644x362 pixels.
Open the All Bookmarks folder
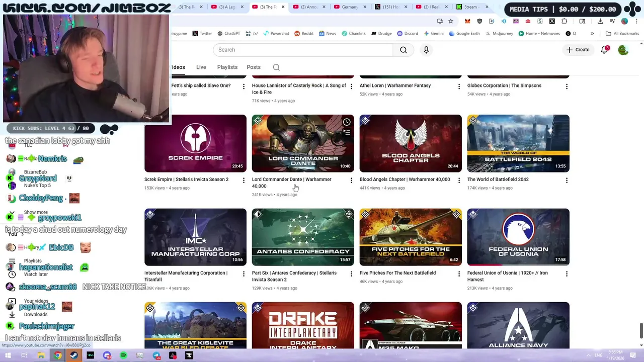click(622, 34)
